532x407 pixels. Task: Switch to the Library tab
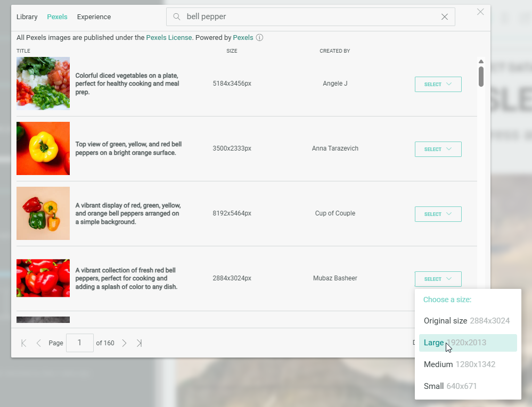27,17
